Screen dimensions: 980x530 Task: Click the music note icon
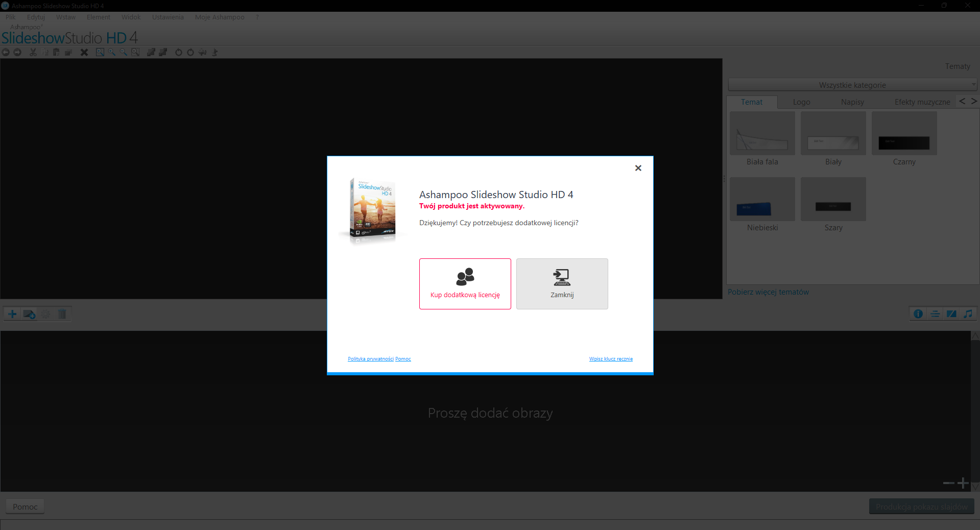[x=968, y=314]
